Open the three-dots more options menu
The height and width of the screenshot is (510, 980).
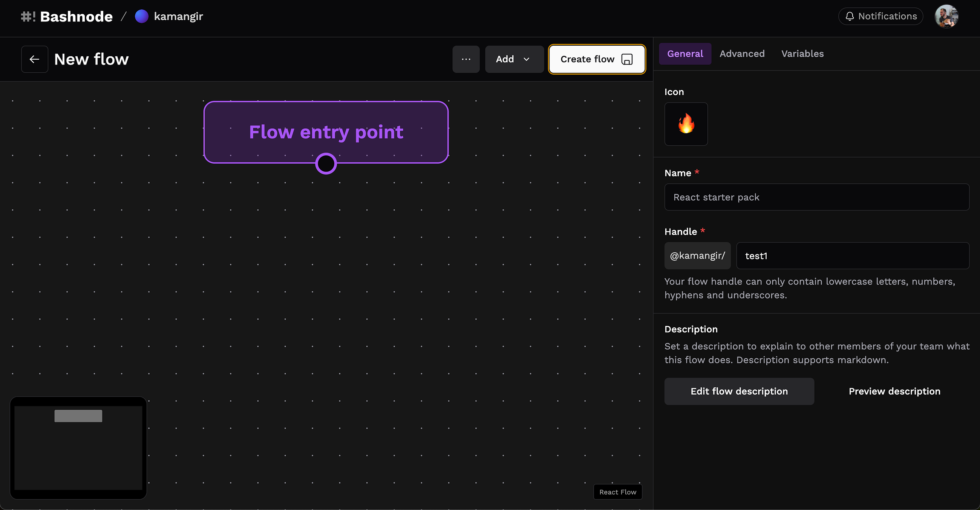465,59
